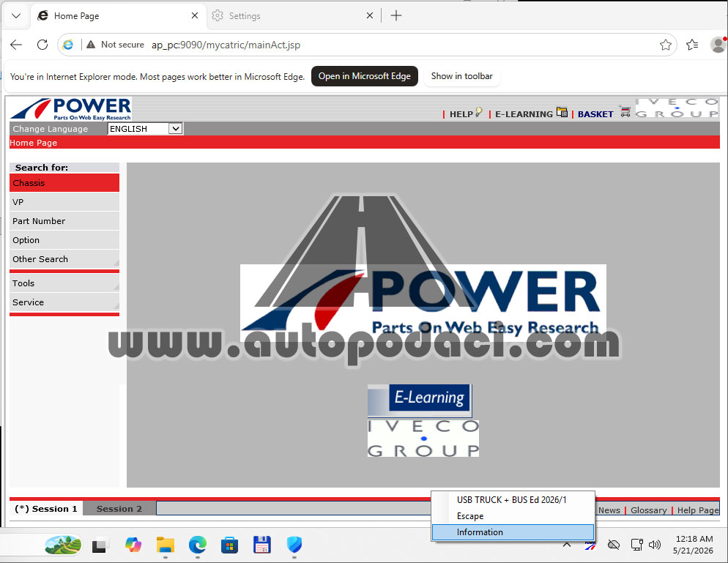Open Microsoft Store from the taskbar

pos(230,545)
